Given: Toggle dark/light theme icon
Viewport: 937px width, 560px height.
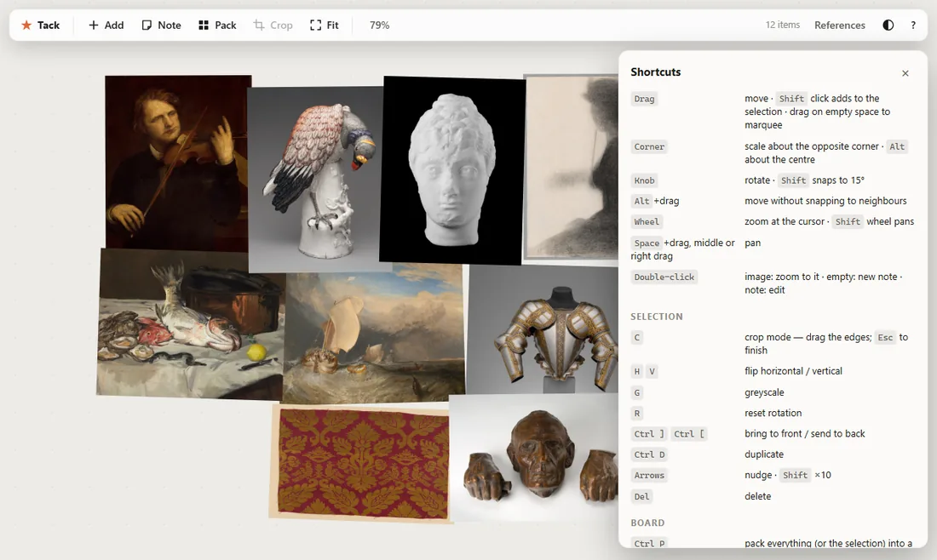Looking at the screenshot, I should 888,25.
